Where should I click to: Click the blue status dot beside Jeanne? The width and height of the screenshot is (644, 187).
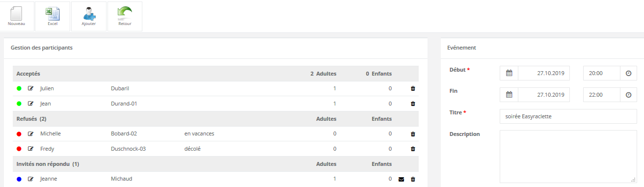tap(19, 179)
